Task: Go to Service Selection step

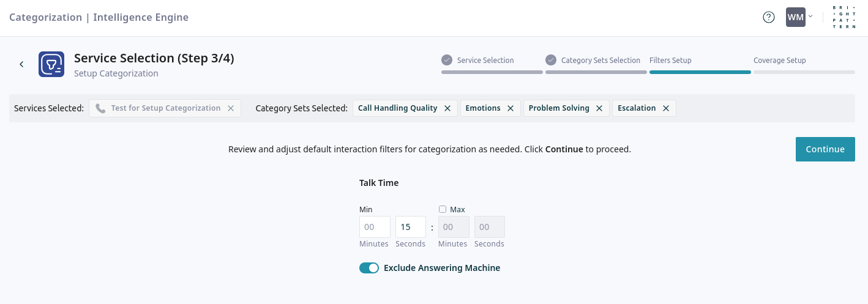Action: point(485,61)
